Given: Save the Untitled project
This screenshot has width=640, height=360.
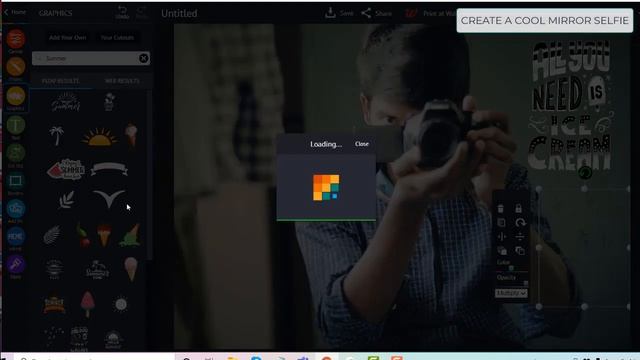Looking at the screenshot, I should (339, 13).
